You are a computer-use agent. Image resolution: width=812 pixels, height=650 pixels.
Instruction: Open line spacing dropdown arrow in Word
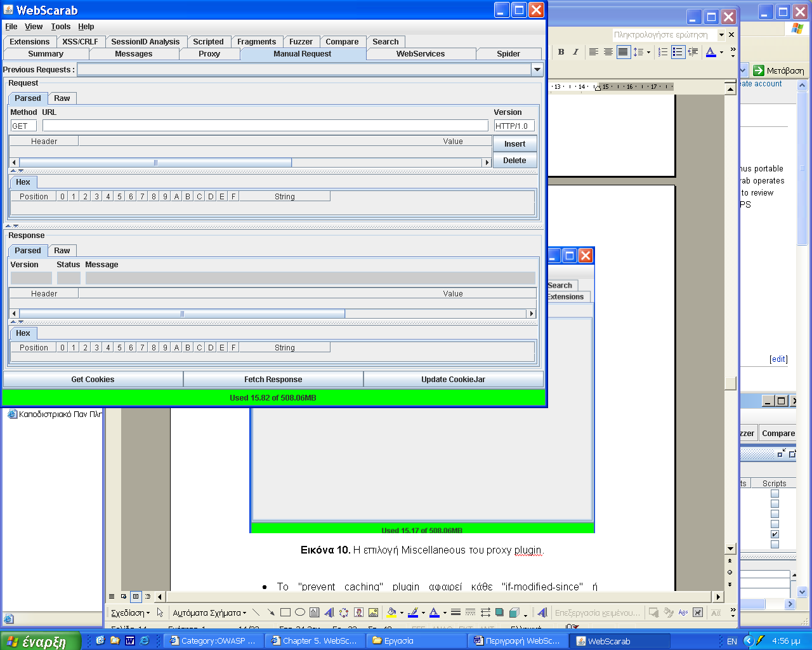(x=648, y=53)
